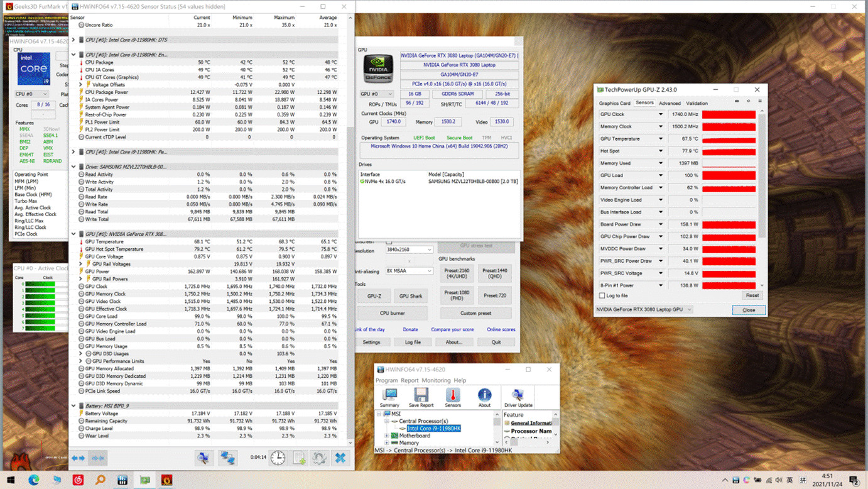Click HWiNFO taskbar icon
The width and height of the screenshot is (868, 489).
click(x=122, y=480)
